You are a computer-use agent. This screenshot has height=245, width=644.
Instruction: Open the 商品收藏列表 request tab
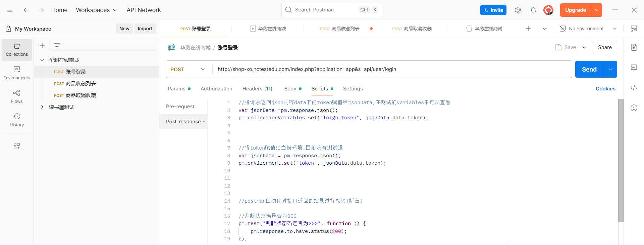[340, 29]
